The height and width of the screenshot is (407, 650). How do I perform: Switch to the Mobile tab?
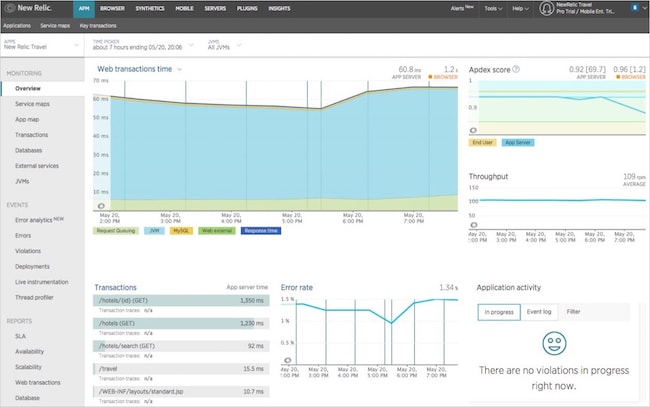184,9
